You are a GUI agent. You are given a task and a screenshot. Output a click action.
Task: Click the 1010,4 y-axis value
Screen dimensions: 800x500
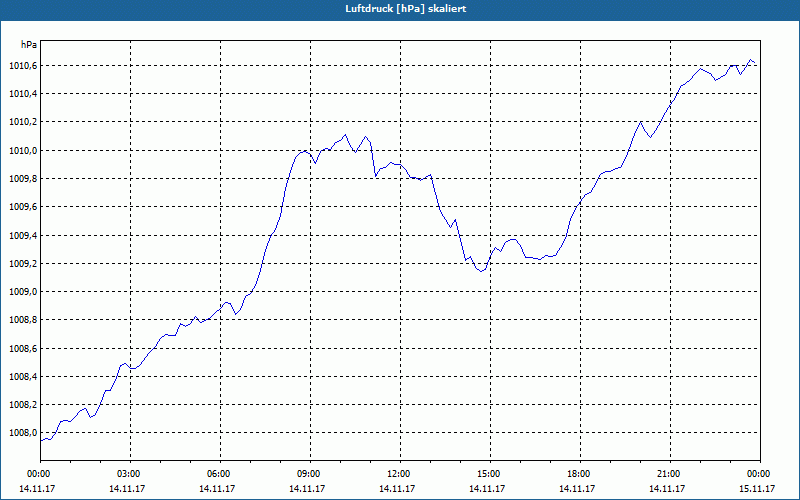pos(22,94)
